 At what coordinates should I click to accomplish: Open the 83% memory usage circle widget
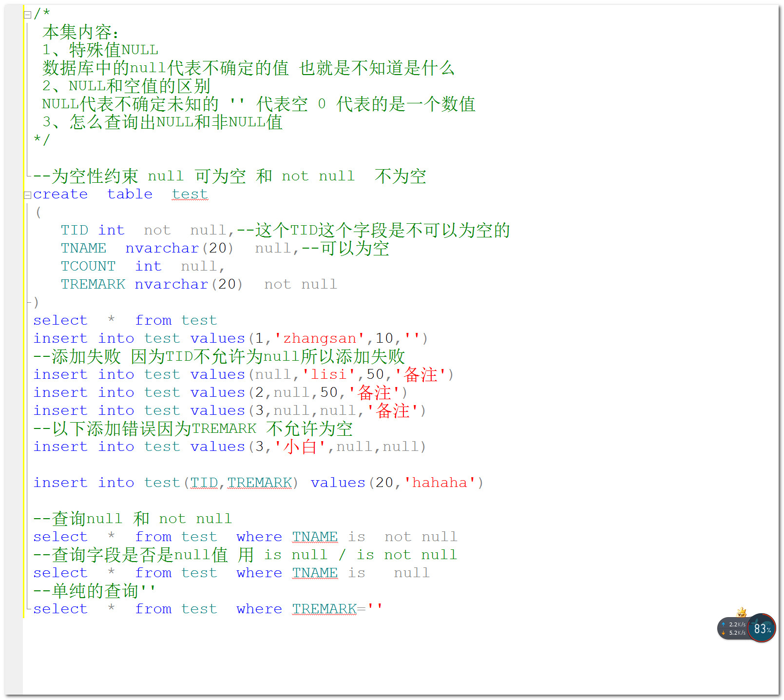[762, 628]
